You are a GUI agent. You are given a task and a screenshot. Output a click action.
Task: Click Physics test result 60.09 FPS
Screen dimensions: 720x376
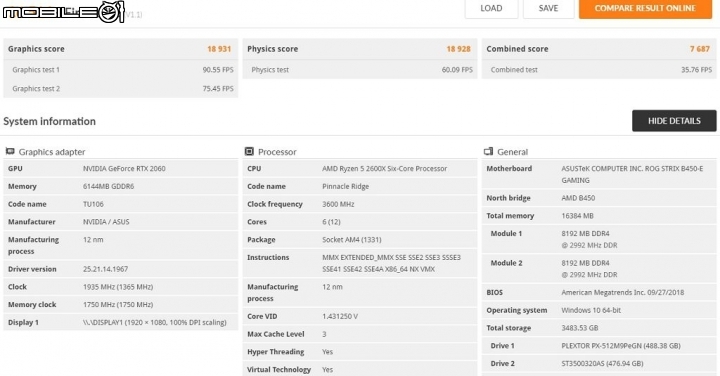point(457,70)
